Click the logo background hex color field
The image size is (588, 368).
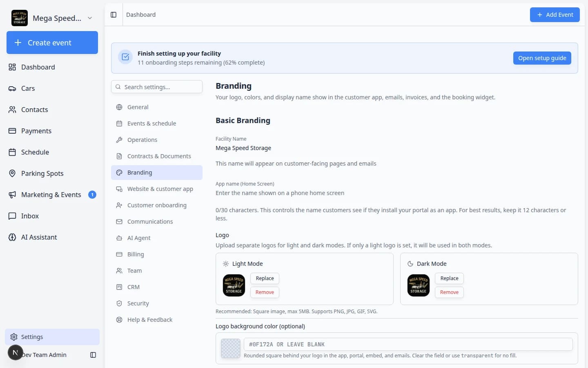408,344
